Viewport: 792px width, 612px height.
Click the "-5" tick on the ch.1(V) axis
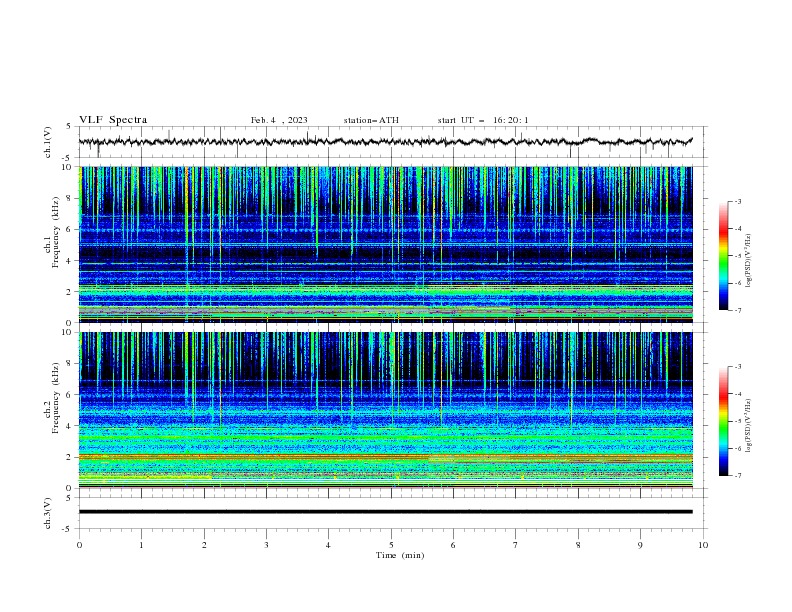(68, 158)
